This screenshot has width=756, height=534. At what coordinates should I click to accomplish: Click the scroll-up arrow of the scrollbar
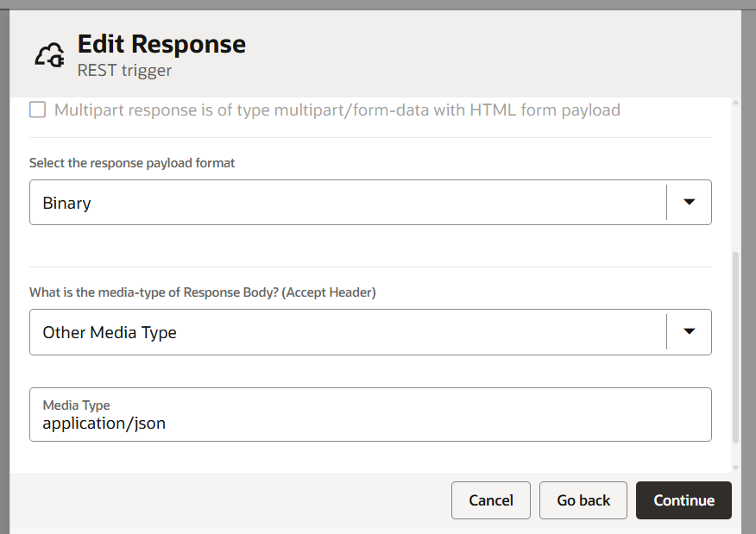click(735, 103)
